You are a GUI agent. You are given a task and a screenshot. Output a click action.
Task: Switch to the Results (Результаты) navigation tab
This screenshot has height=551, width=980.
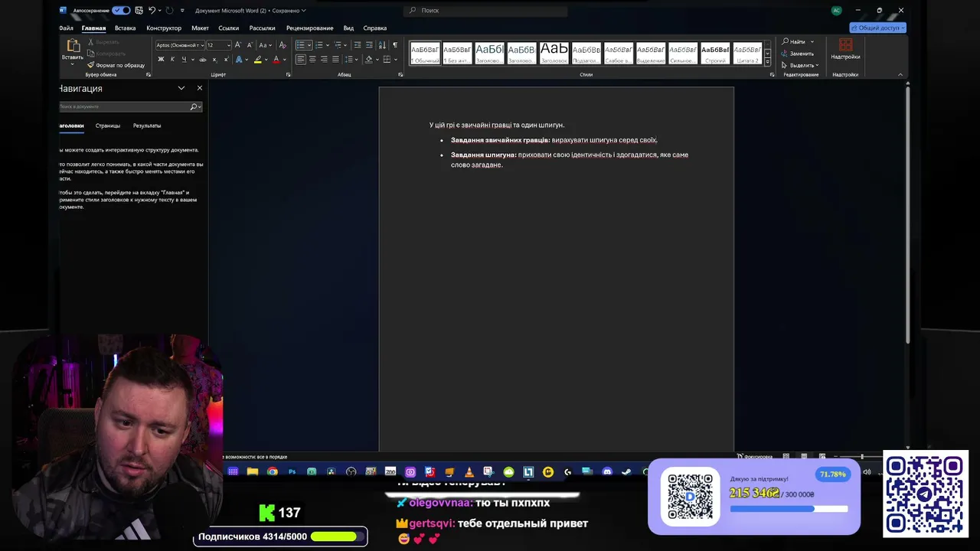[147, 126]
